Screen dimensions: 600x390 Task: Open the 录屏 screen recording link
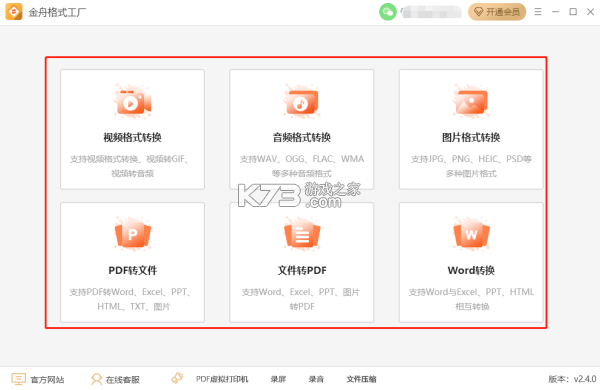pos(278,379)
